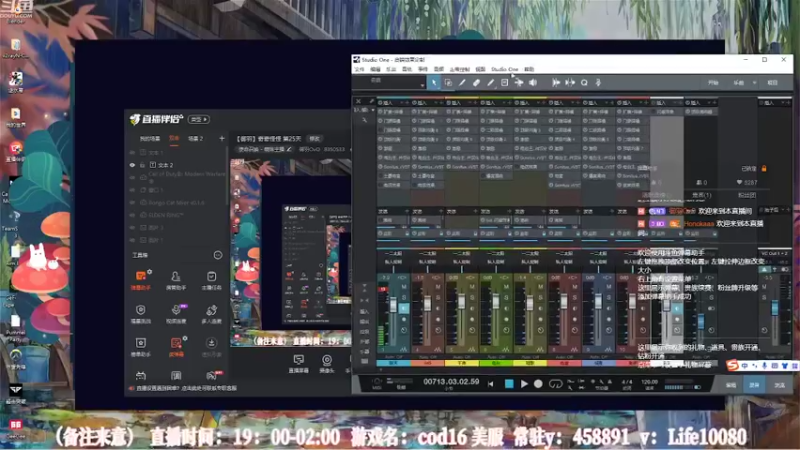Select the Split tool next to the Range tool
Viewport: 800px width, 450px height.
coord(462,83)
